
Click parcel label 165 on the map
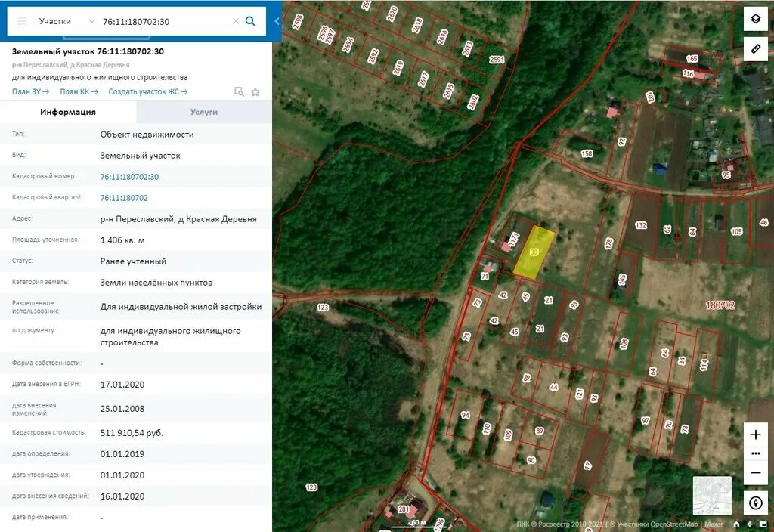coord(692,59)
